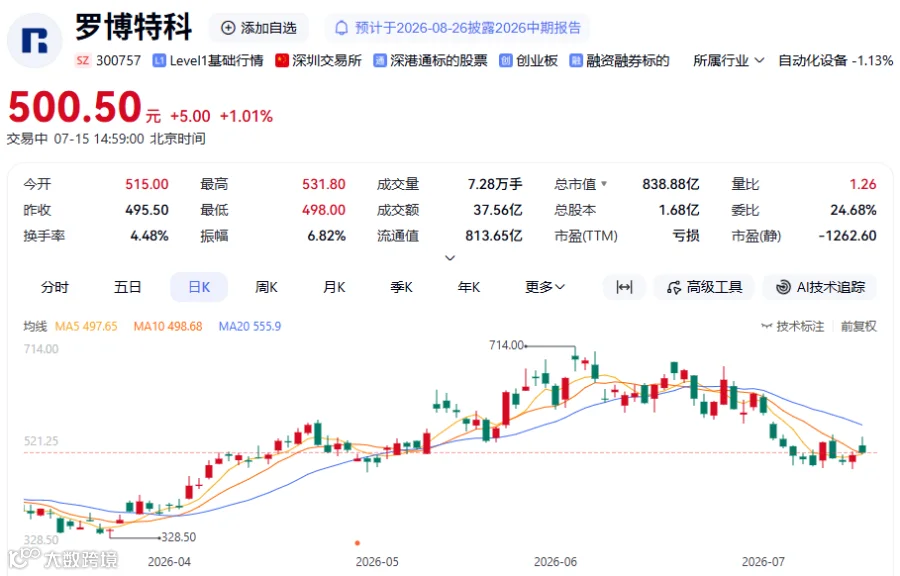Click stock code 300757
The image size is (900, 576).
(x=118, y=60)
